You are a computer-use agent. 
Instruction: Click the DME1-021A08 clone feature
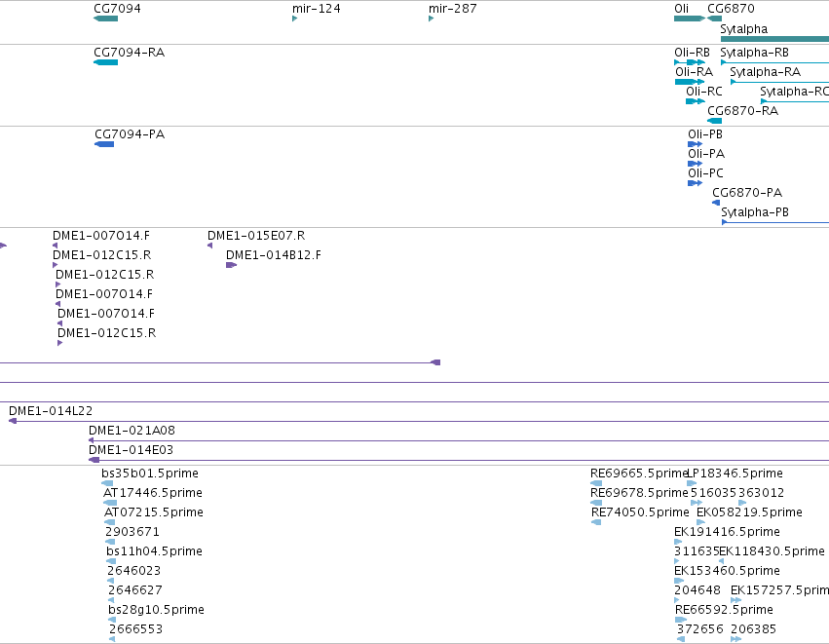459,441
